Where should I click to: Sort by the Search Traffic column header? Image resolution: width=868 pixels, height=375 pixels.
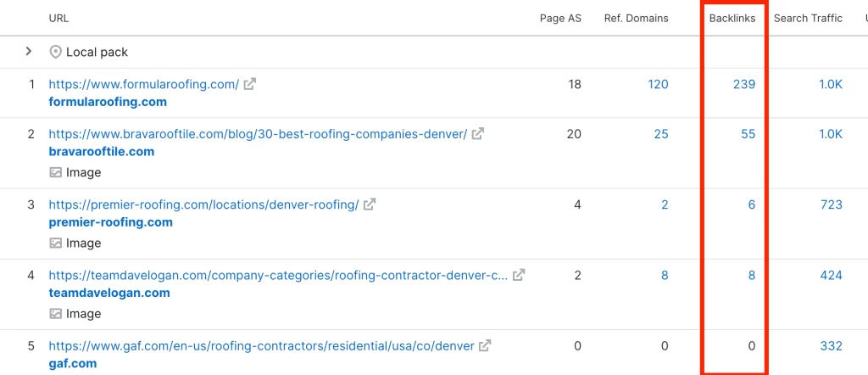click(x=808, y=19)
